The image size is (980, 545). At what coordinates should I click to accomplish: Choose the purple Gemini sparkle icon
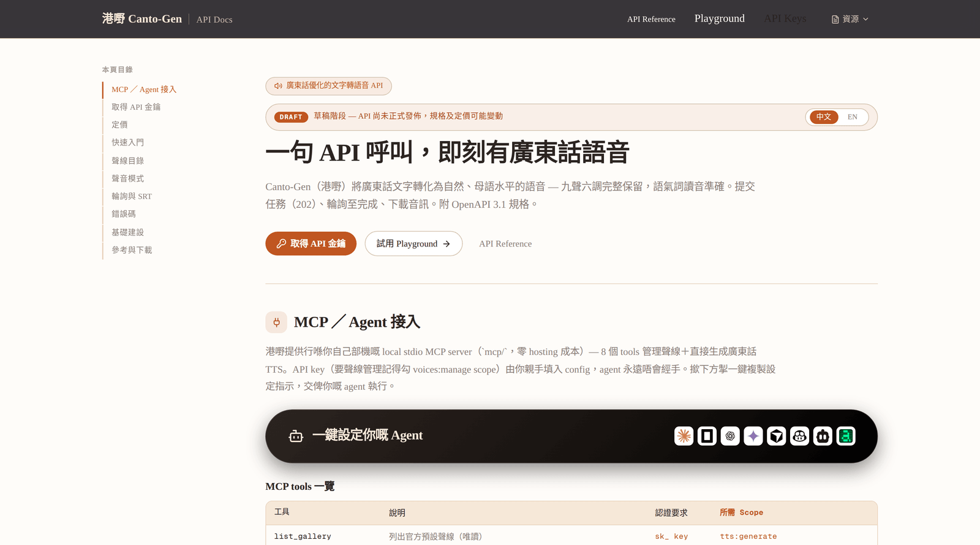point(753,436)
